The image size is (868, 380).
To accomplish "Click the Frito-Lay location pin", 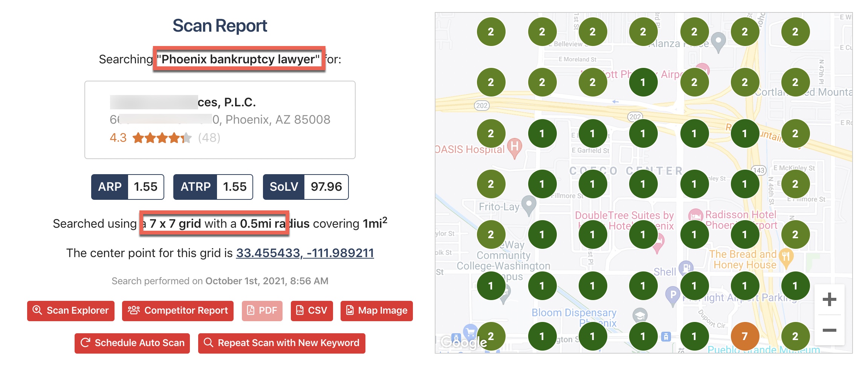I will [x=529, y=205].
